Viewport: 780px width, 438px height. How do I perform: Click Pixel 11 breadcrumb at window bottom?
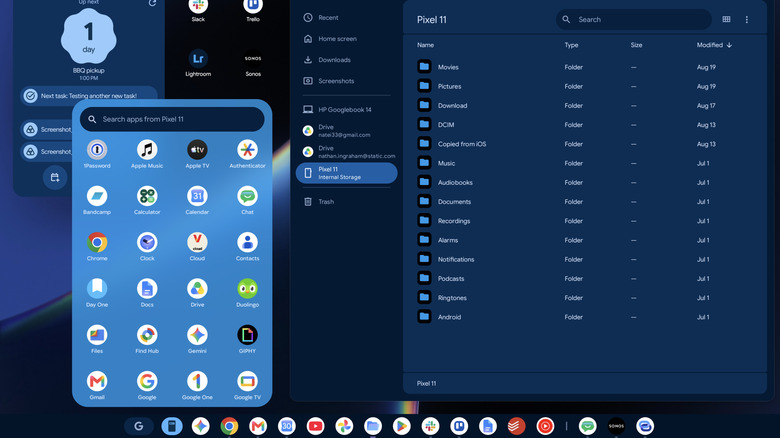click(x=426, y=383)
